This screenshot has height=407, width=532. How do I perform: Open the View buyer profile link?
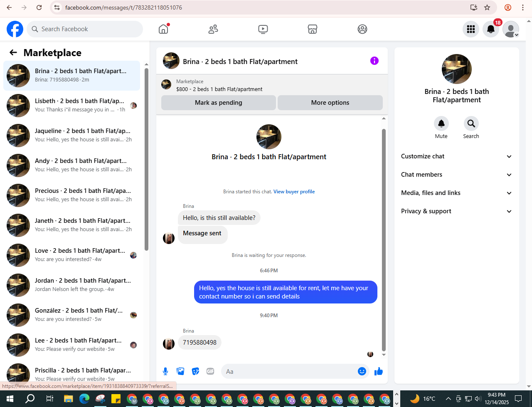pos(294,192)
